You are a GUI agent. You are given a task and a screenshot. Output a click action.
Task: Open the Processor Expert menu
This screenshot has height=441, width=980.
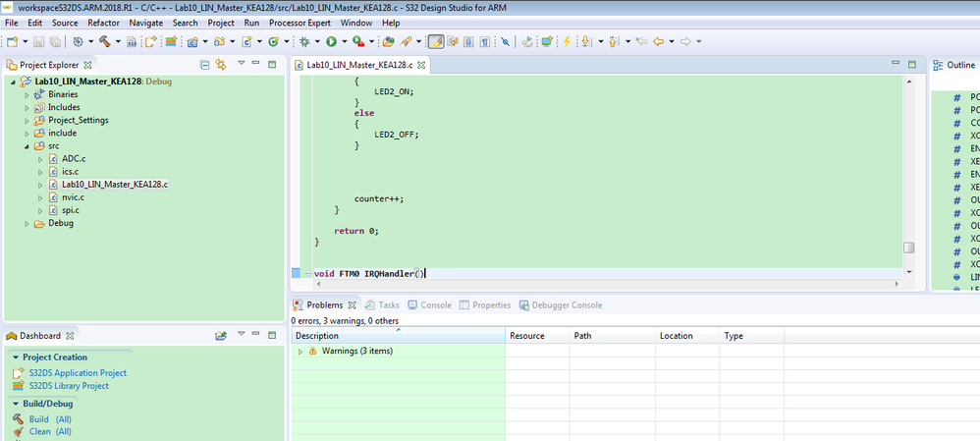[299, 23]
